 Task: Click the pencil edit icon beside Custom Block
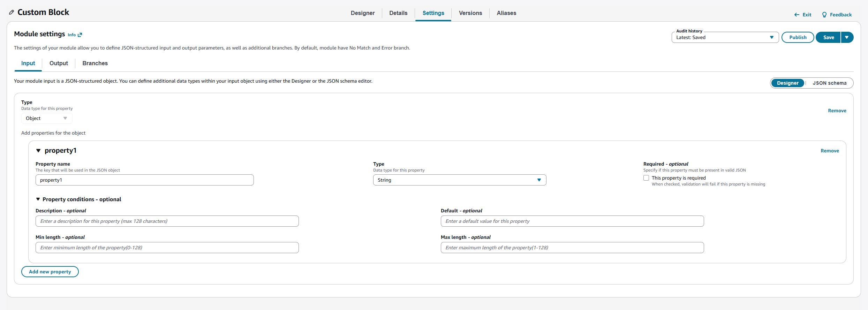12,13
